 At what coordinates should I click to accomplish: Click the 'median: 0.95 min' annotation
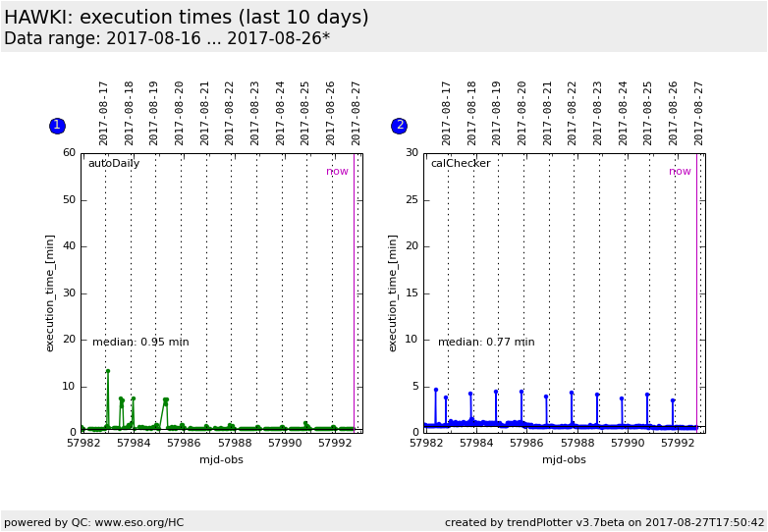(140, 343)
